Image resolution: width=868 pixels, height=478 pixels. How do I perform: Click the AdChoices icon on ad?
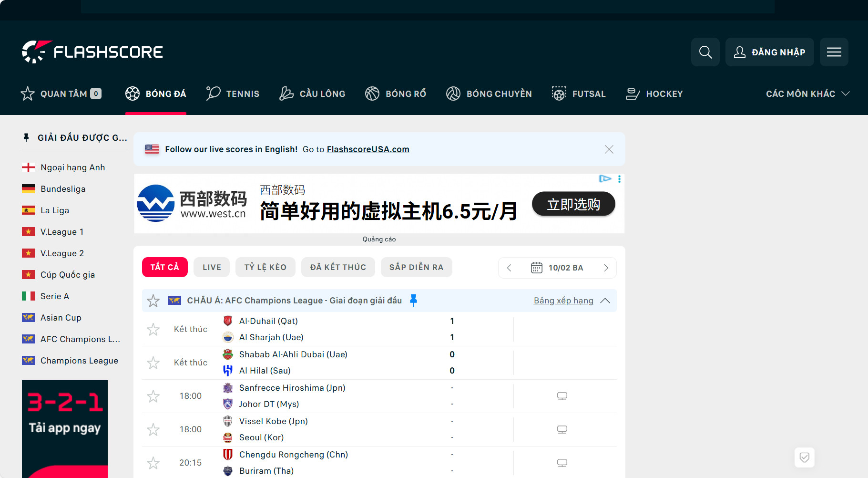(x=605, y=178)
